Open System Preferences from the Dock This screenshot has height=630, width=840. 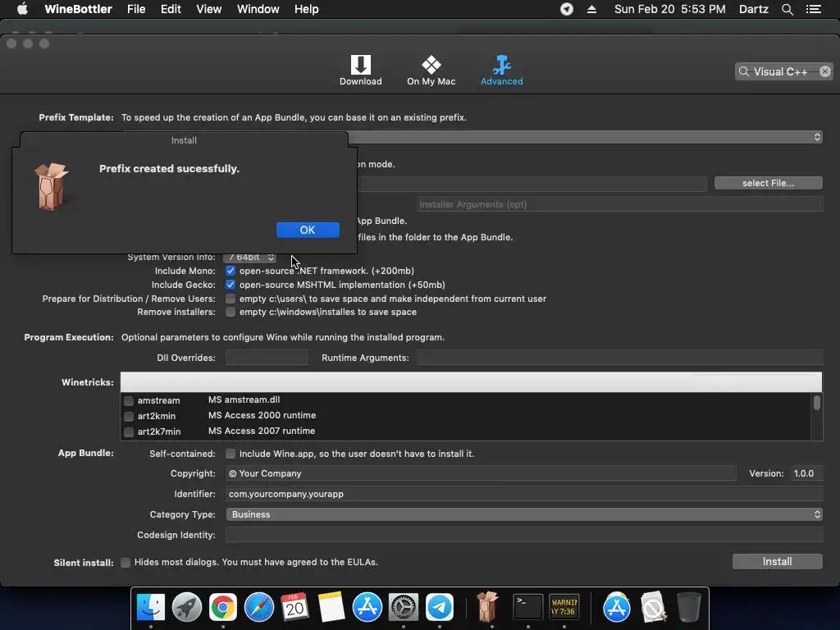click(x=404, y=607)
